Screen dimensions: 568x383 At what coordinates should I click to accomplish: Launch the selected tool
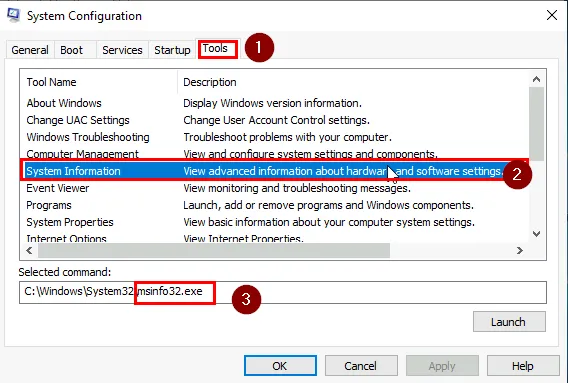click(x=509, y=321)
